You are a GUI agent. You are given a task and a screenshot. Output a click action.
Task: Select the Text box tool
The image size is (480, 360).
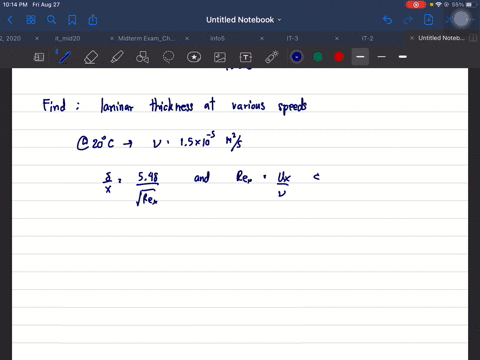pyautogui.click(x=246, y=57)
